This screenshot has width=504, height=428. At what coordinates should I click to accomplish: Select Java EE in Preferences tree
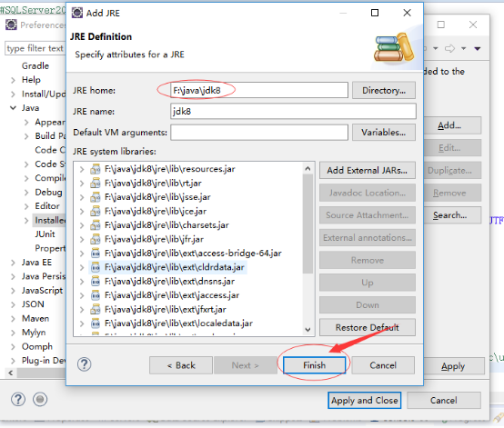coord(36,263)
